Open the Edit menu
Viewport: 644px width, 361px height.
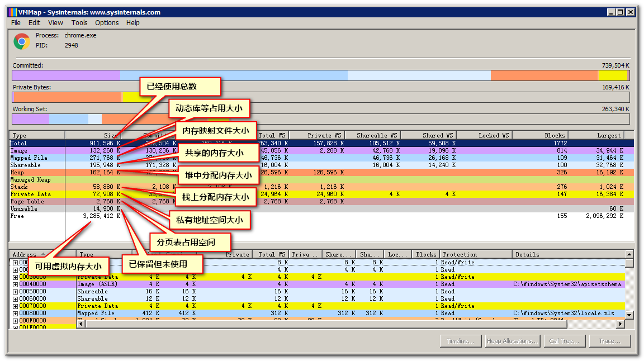tap(34, 23)
